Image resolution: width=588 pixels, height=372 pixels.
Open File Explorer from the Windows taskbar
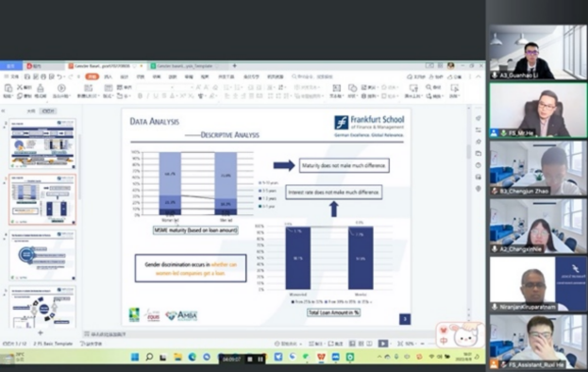(x=177, y=357)
